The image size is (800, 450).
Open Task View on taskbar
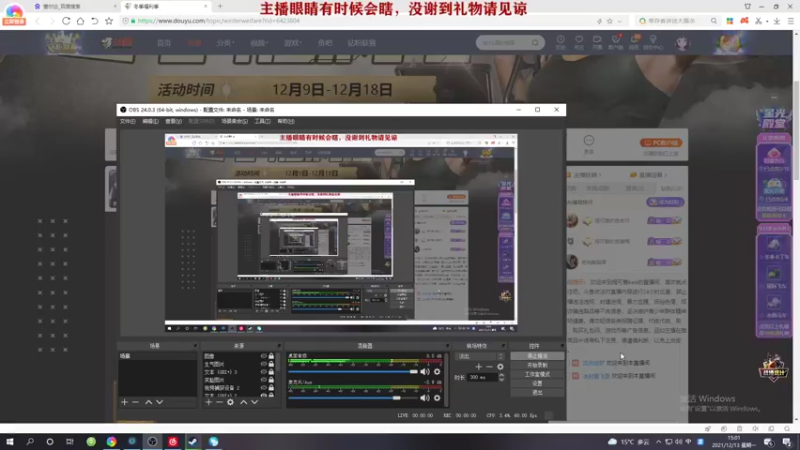tap(69, 442)
